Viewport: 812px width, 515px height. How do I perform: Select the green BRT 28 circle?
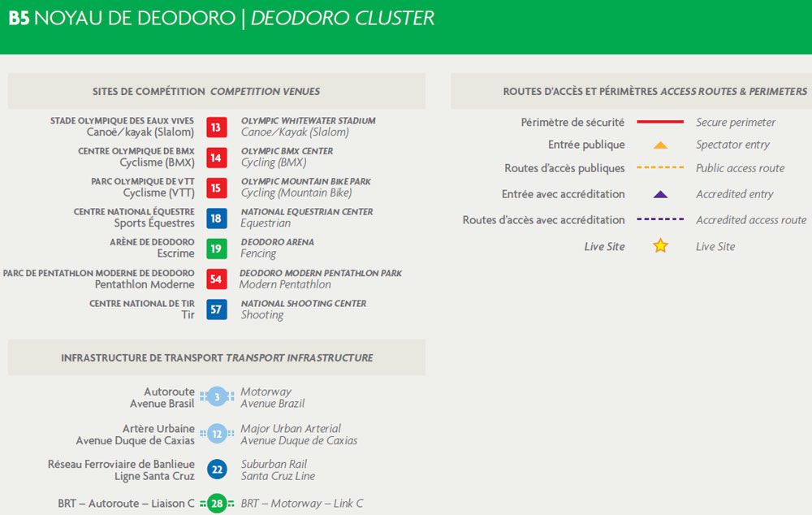pyautogui.click(x=217, y=504)
